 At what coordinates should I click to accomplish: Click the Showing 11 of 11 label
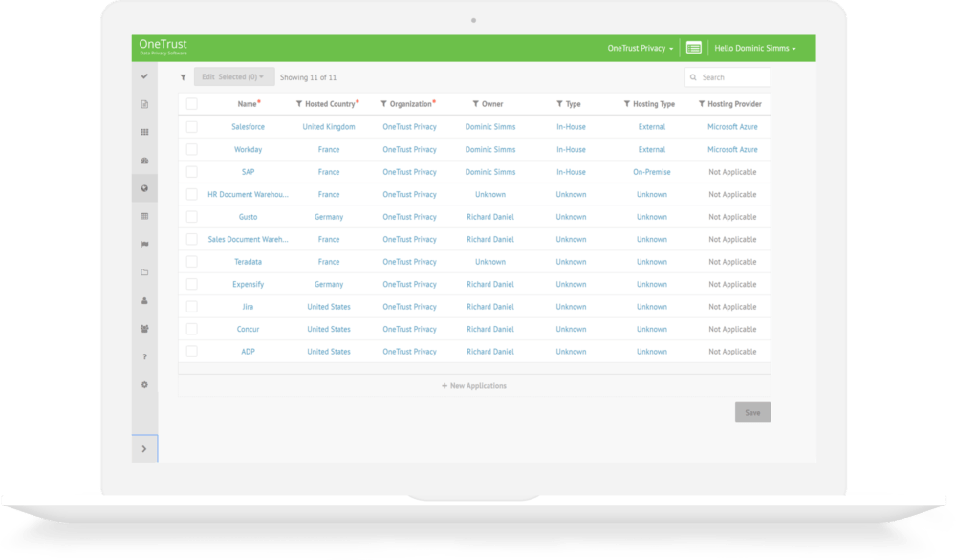pos(308,77)
